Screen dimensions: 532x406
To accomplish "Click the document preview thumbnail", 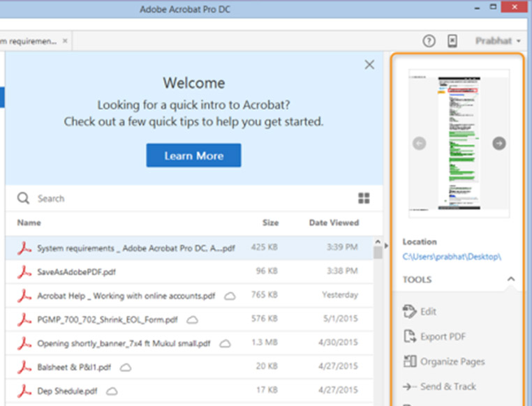I will point(459,143).
